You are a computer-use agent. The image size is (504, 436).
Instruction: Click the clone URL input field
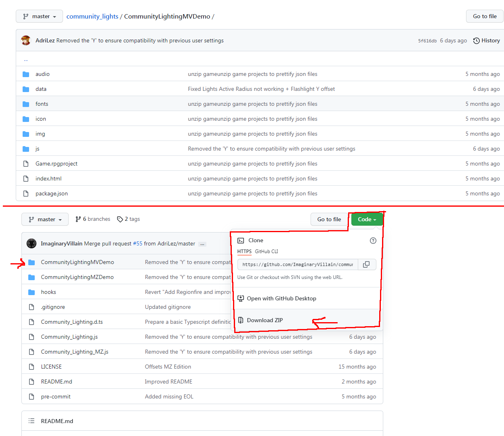coord(298,264)
